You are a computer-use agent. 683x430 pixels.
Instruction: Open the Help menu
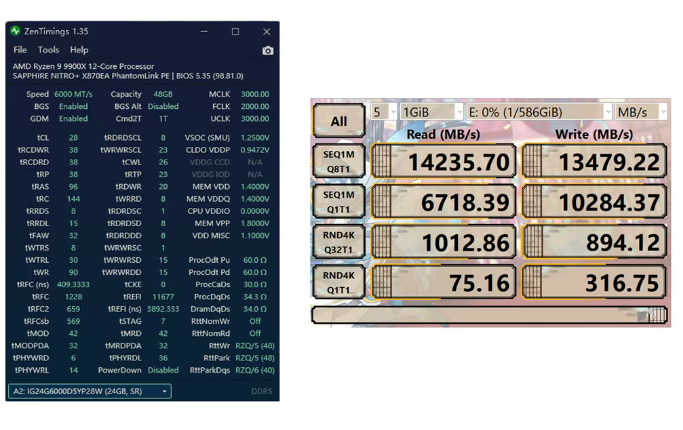coord(79,50)
